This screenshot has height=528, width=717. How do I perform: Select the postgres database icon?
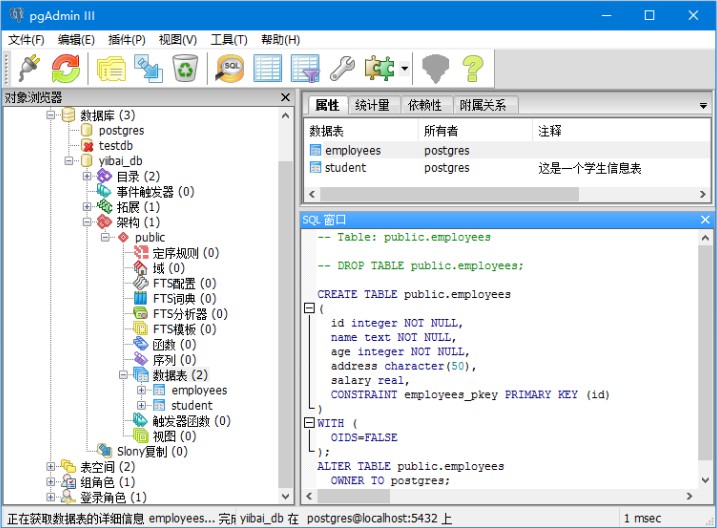click(86, 130)
